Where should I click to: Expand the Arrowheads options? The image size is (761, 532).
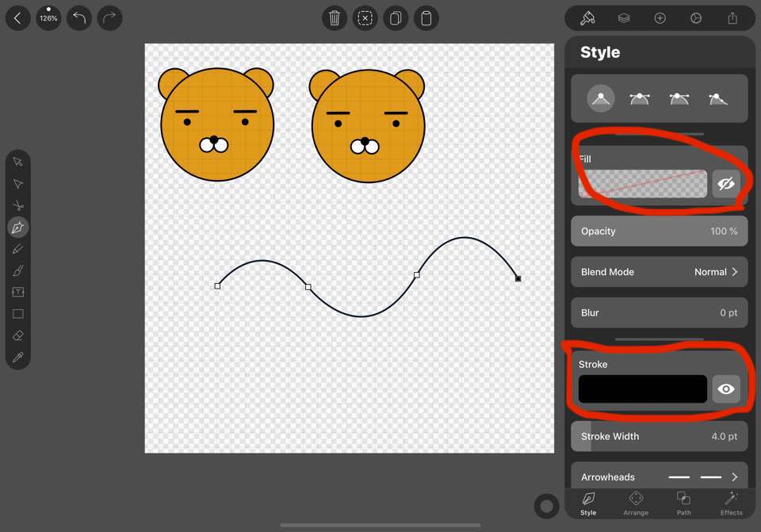[x=659, y=477]
